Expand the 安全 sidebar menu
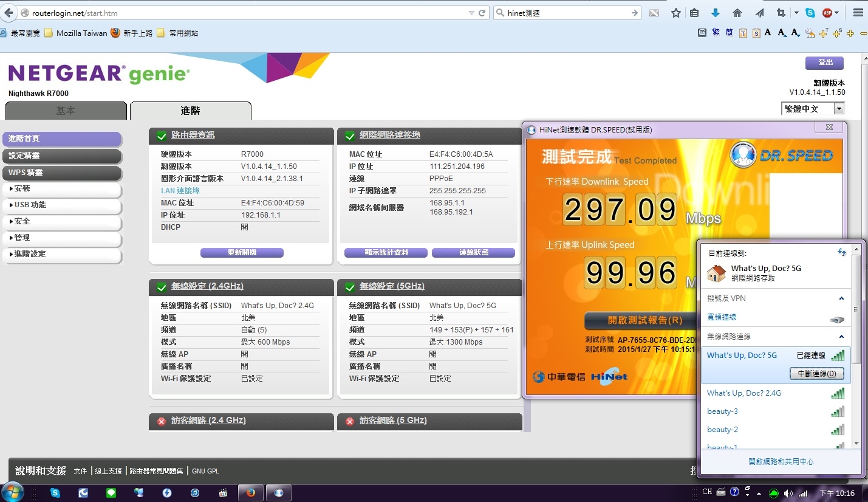 (62, 221)
